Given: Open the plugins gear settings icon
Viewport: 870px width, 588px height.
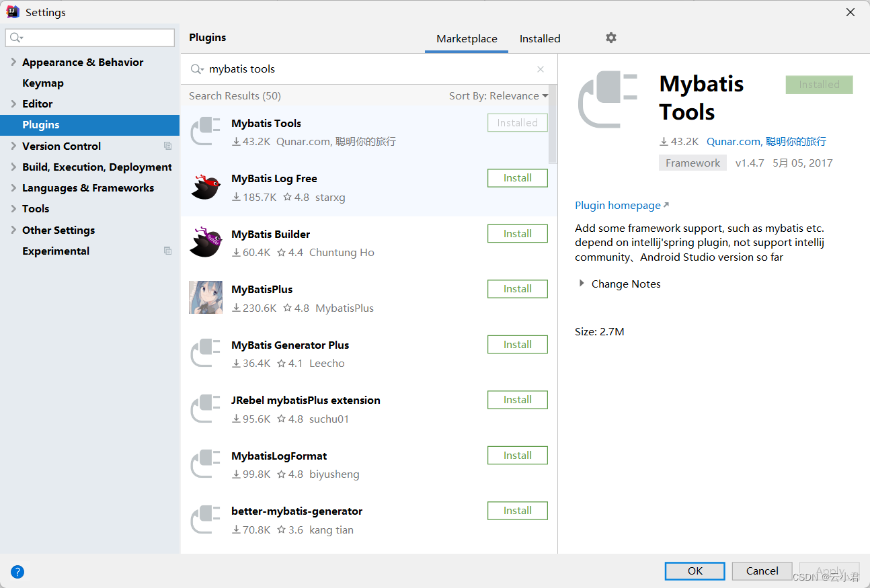Looking at the screenshot, I should tap(610, 38).
